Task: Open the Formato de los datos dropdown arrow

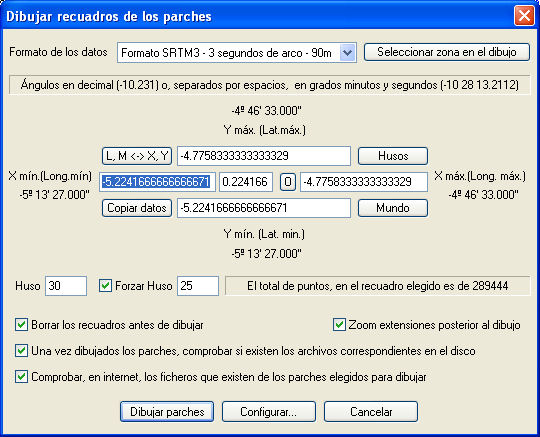Action: [347, 53]
